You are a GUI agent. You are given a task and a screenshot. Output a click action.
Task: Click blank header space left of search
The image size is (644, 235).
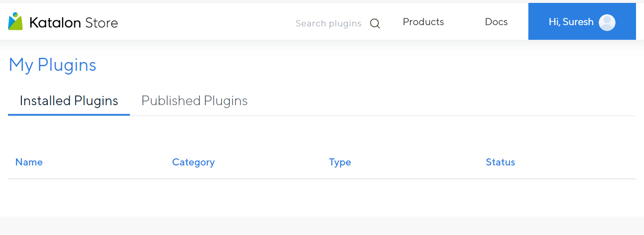coord(209,22)
